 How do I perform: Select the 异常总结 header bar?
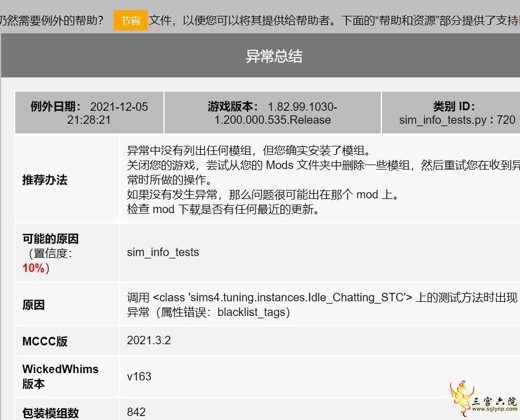[261, 55]
